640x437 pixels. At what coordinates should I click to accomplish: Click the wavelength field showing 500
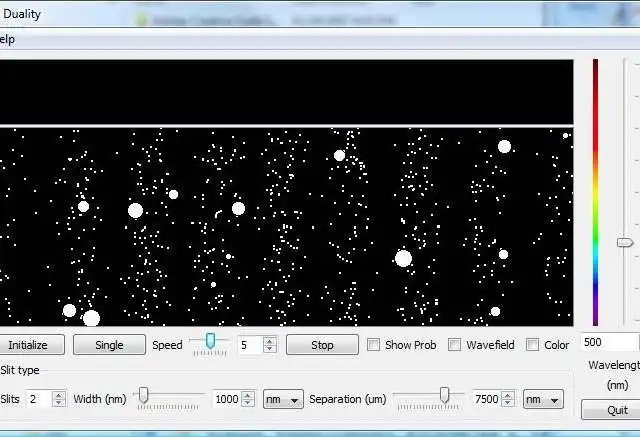point(610,342)
